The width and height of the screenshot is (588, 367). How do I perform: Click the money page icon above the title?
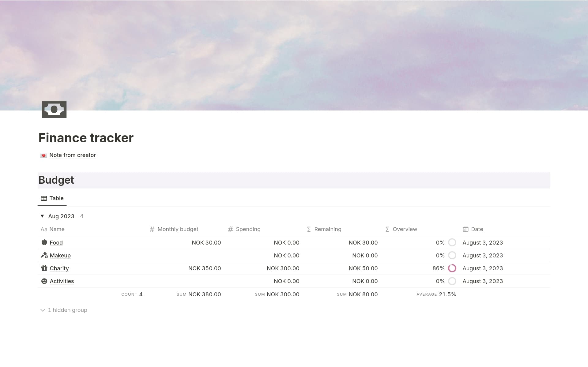(x=54, y=109)
